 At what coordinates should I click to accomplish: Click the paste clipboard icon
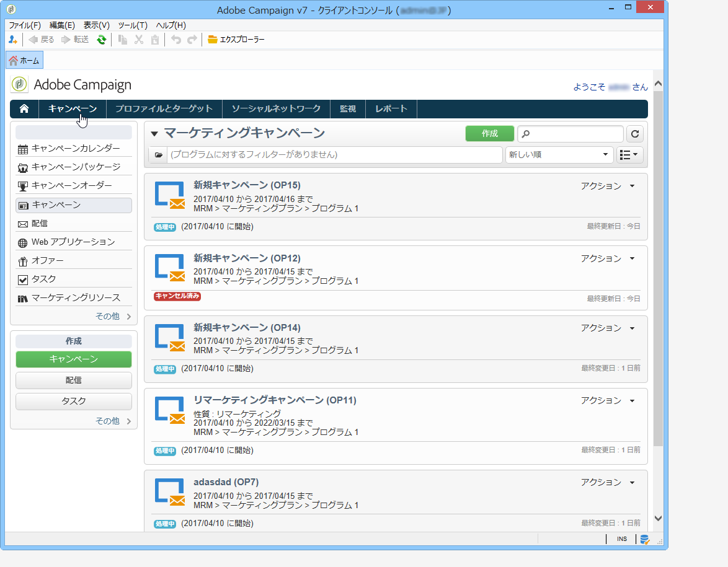[155, 40]
